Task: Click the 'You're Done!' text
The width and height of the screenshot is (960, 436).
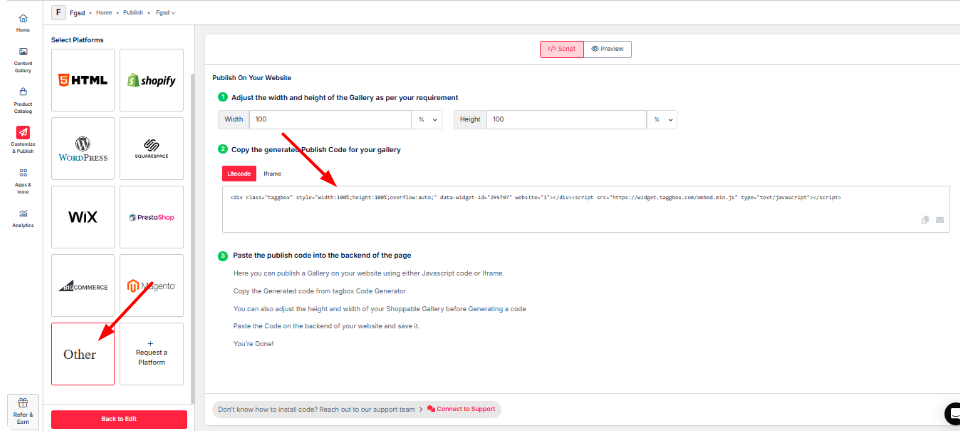Action: coord(253,344)
